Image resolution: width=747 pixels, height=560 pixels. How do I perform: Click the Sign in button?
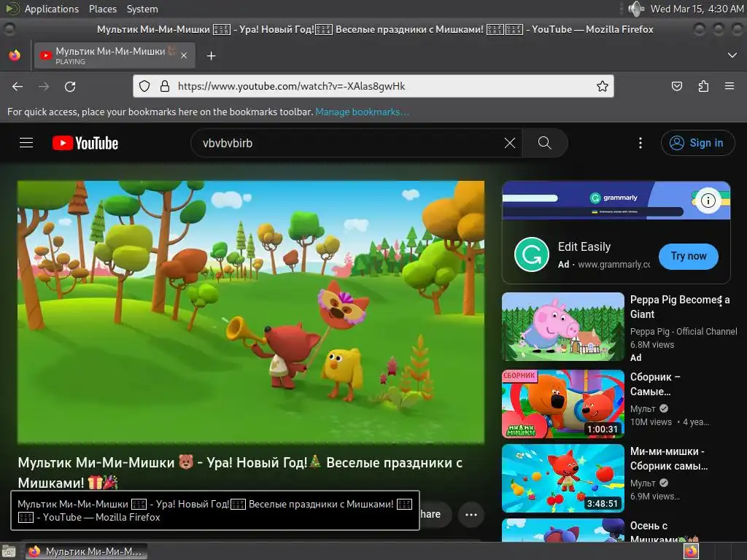point(697,143)
